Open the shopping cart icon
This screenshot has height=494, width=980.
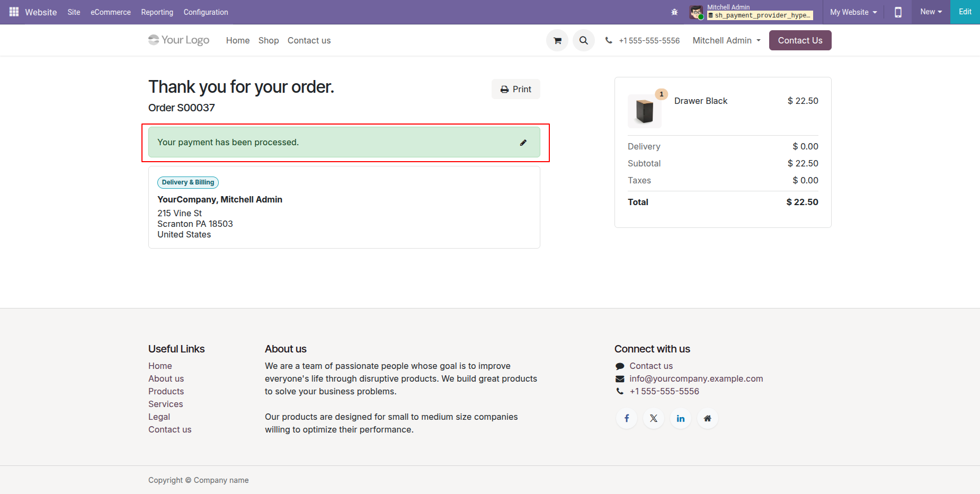[557, 40]
